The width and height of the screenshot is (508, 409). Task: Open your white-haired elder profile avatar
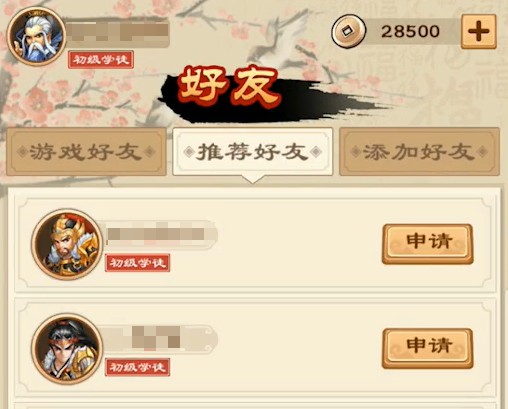pyautogui.click(x=36, y=36)
